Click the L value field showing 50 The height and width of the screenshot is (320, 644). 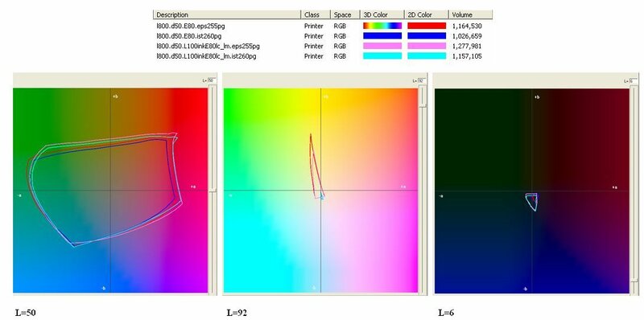tap(212, 80)
